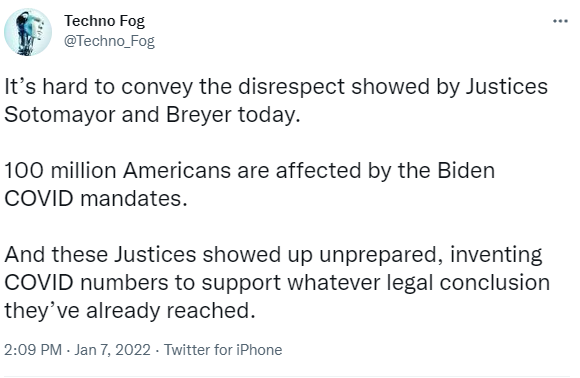Click the word 'Breyer' in the tweet
This screenshot has width=580, height=378.
click(x=199, y=115)
